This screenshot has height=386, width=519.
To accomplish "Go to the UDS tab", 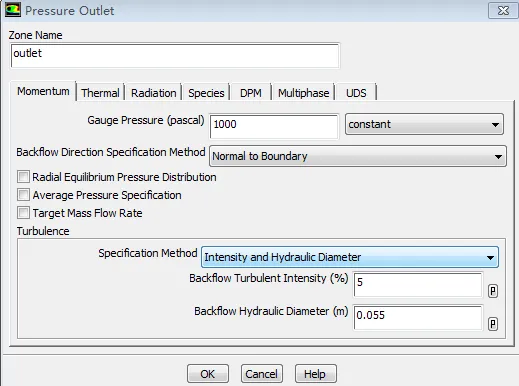I will pos(356,93).
